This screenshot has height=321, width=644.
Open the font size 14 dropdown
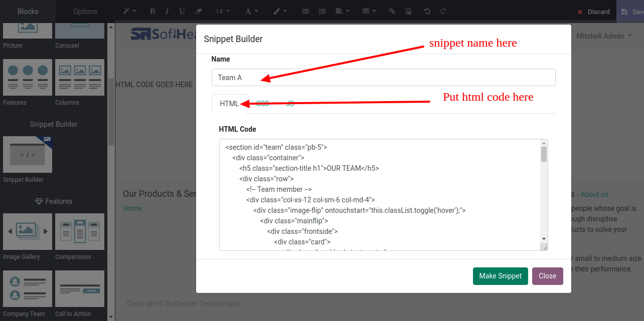click(x=223, y=11)
